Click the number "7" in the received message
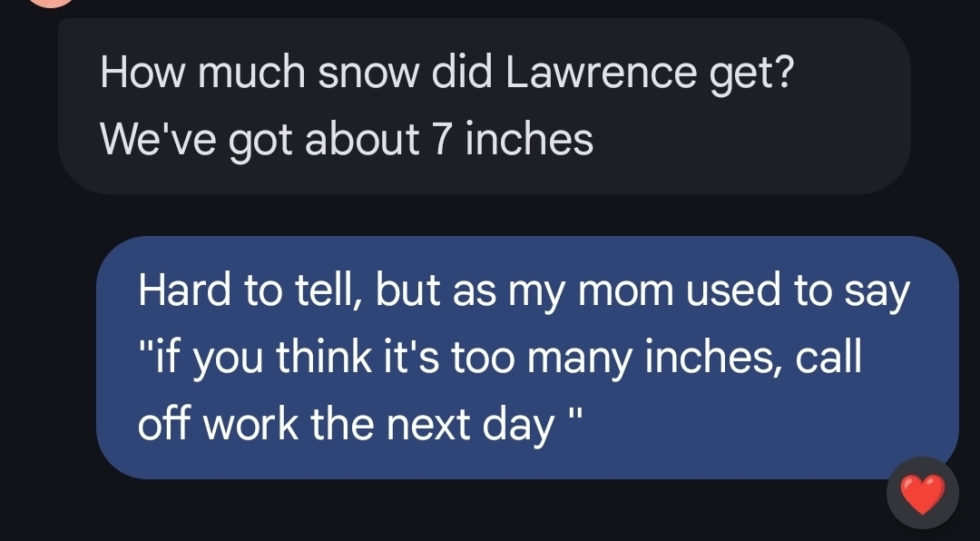The width and height of the screenshot is (980, 541). pyautogui.click(x=442, y=140)
